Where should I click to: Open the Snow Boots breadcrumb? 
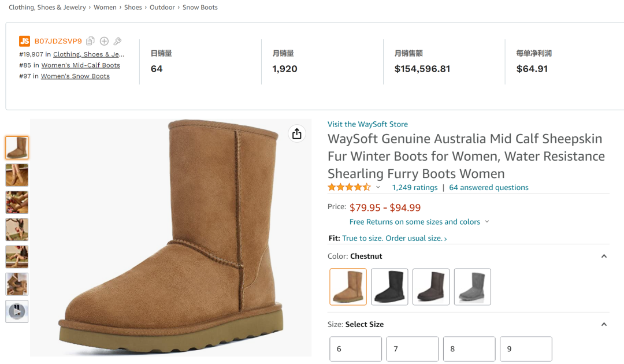[200, 8]
